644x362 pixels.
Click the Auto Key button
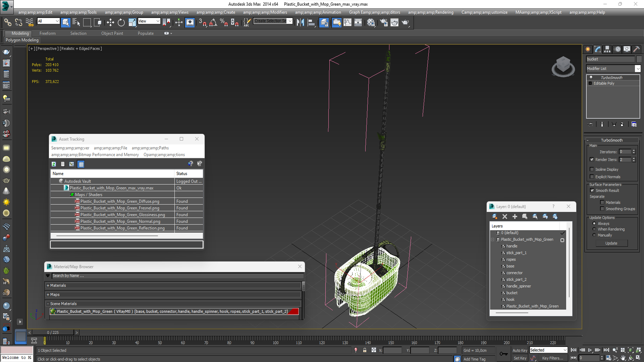(x=520, y=350)
